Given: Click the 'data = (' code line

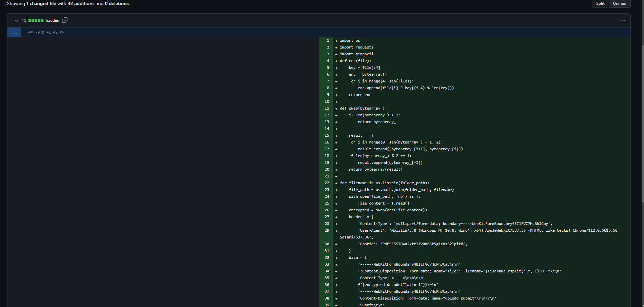Looking at the screenshot, I should 358,257.
